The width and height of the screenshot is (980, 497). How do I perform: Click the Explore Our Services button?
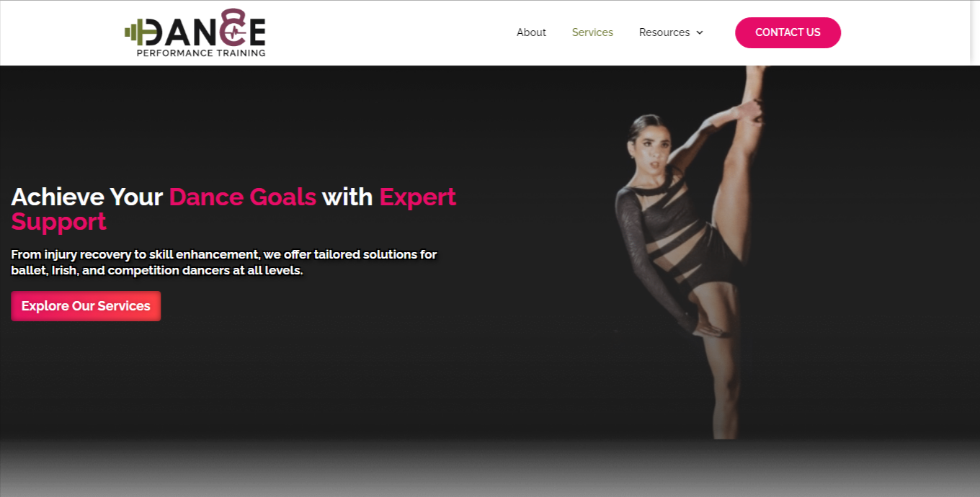[86, 306]
